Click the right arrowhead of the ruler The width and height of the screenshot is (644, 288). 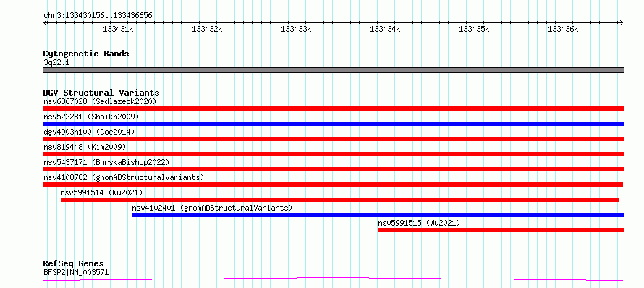(622, 22)
